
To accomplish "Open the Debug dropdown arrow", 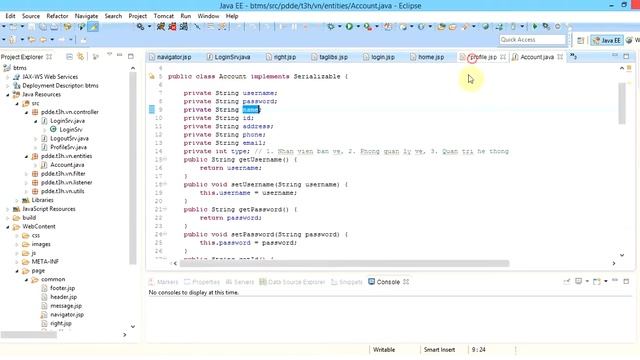I will pyautogui.click(x=339, y=27).
